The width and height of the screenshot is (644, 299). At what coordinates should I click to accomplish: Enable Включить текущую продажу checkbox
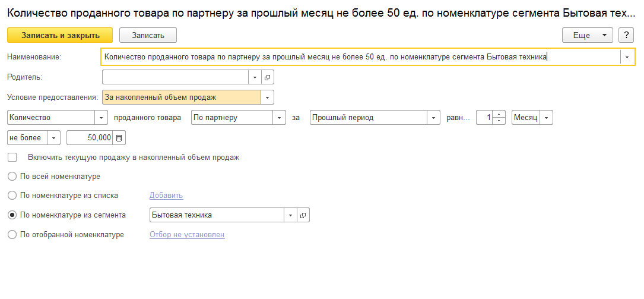(x=12, y=158)
